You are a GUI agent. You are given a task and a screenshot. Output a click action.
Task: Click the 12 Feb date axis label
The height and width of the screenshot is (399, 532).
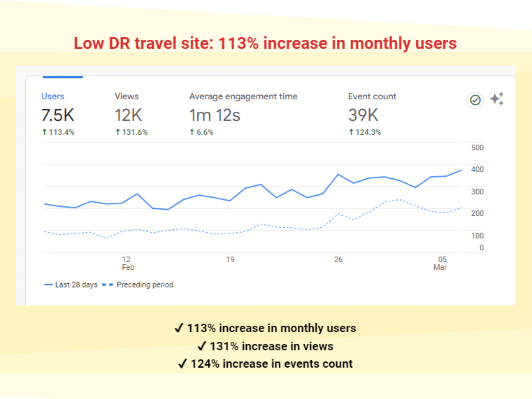click(127, 263)
